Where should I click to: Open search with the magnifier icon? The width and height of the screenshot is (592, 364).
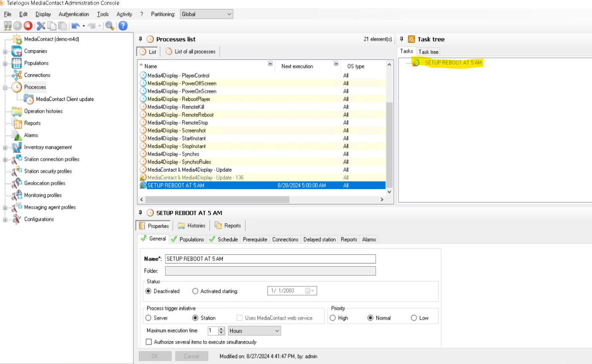pos(110,26)
